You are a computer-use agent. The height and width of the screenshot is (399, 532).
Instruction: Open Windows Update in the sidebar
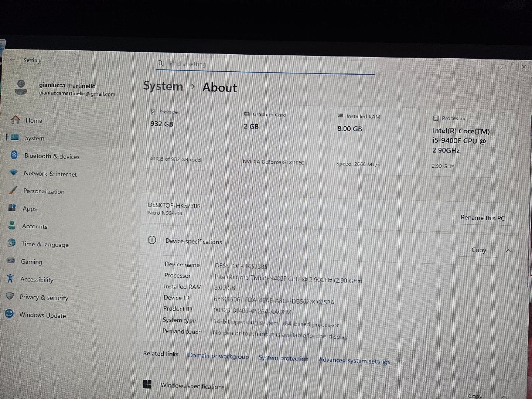click(43, 315)
